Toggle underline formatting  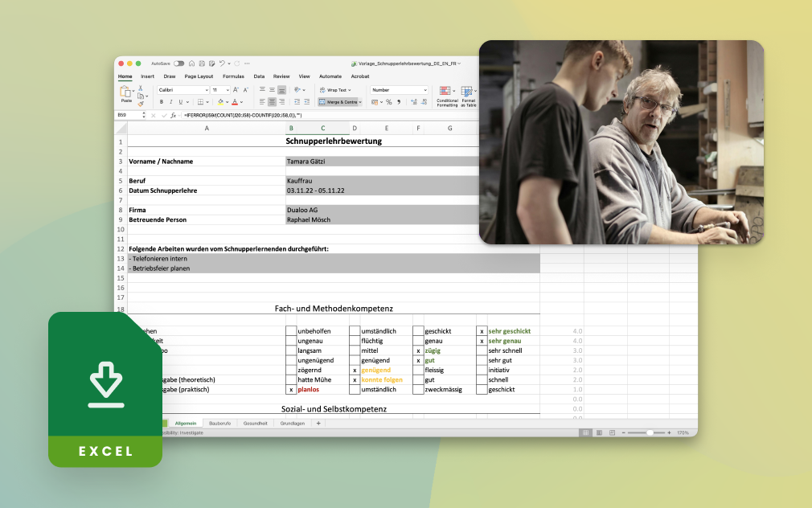pyautogui.click(x=181, y=102)
